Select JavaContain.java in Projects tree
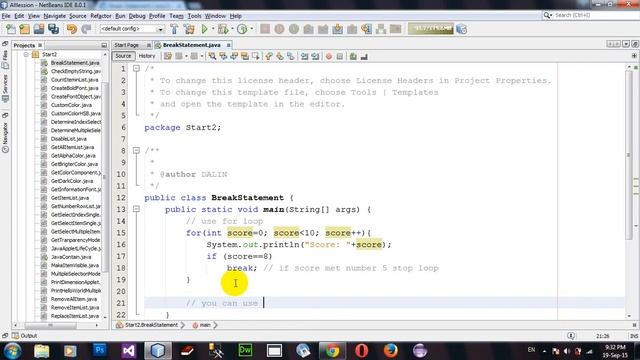 71,257
